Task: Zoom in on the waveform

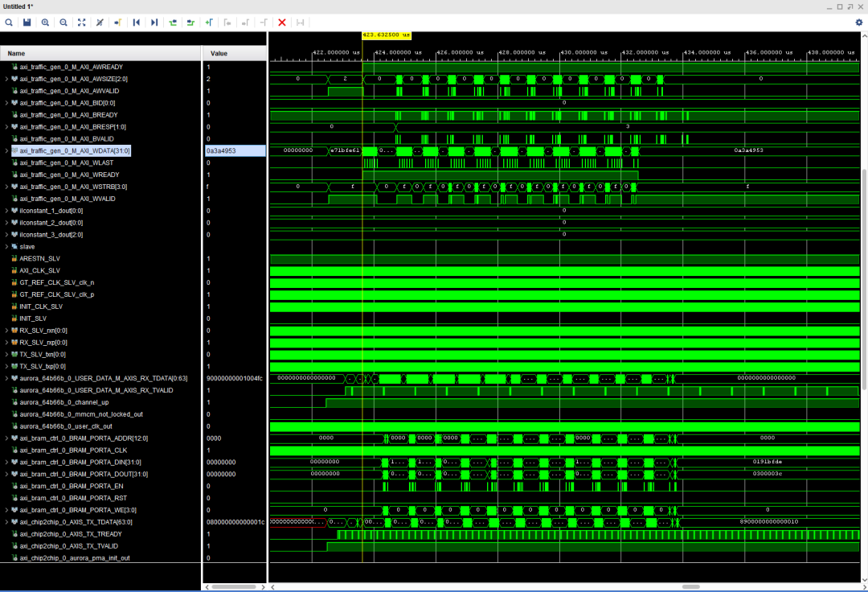Action: click(45, 23)
